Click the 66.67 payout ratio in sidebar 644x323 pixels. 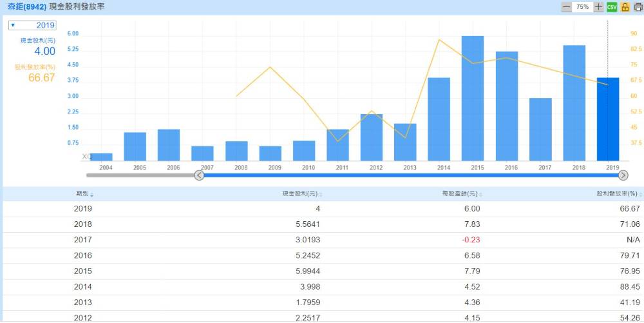coord(41,77)
